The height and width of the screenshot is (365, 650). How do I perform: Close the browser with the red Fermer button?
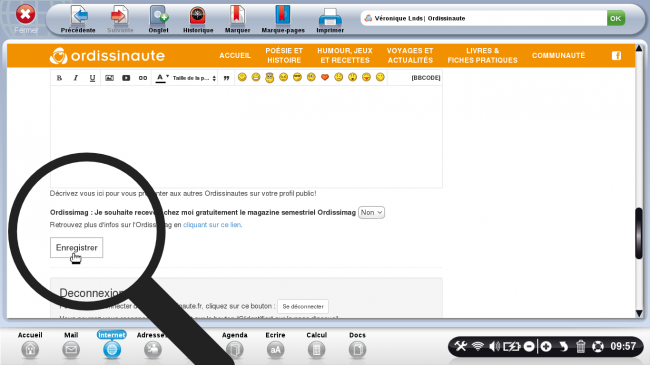click(26, 19)
